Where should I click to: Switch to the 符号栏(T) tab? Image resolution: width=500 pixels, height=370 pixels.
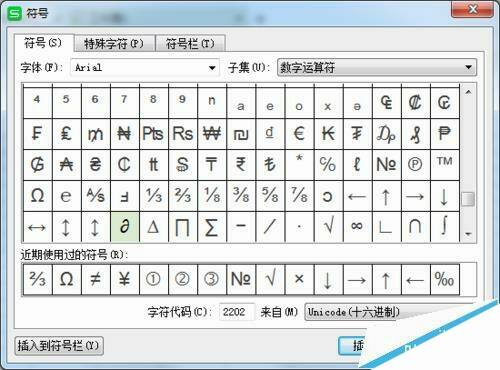pos(190,44)
